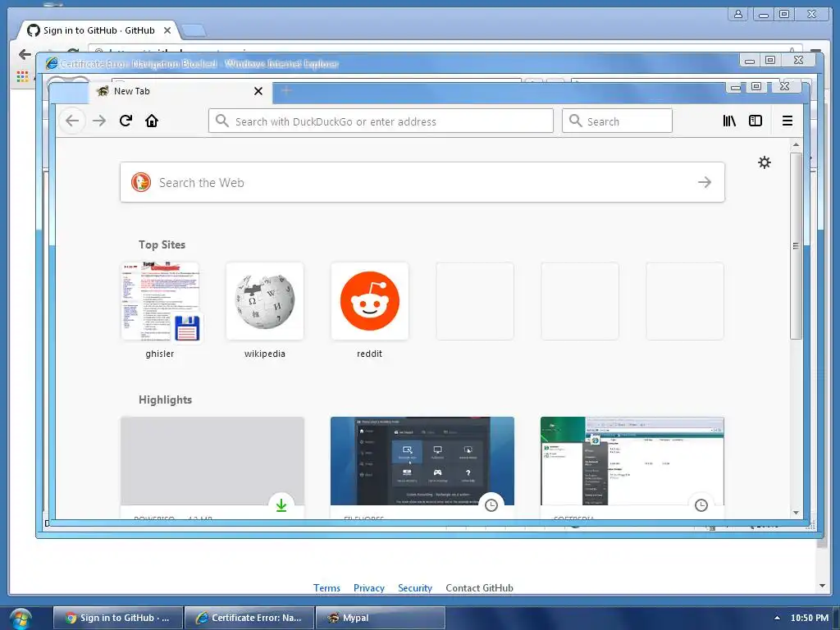This screenshot has width=840, height=630.
Task: Click history clock on Filehorse highlight
Action: 491,504
